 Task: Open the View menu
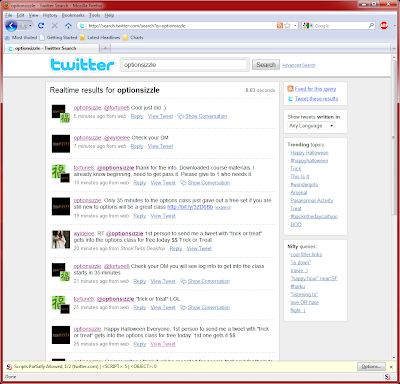tap(33, 15)
